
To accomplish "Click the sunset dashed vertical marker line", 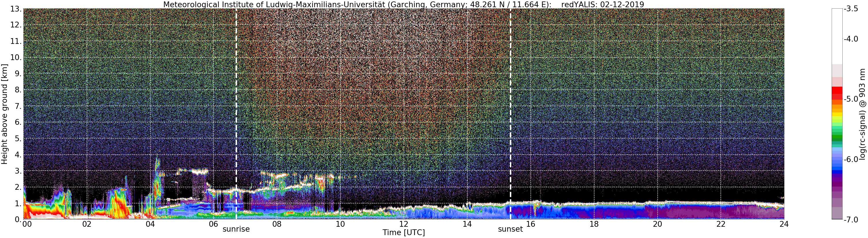I will (x=510, y=114).
